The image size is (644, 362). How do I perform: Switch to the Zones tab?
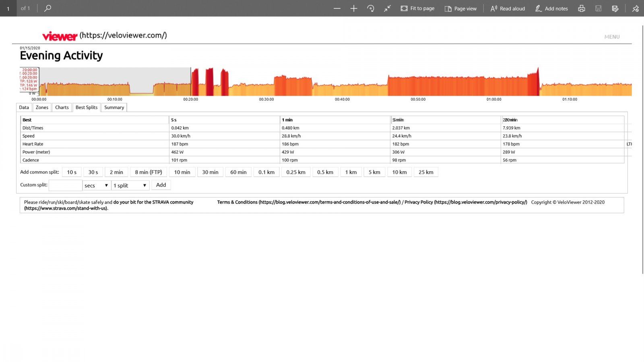pyautogui.click(x=42, y=107)
